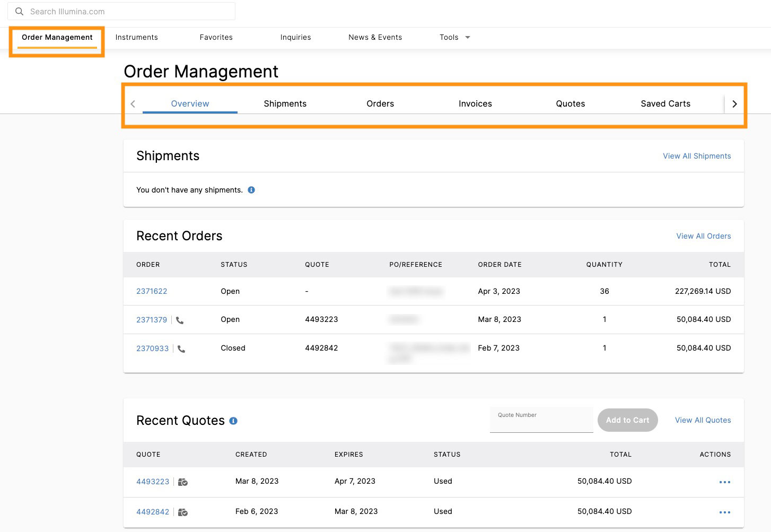The height and width of the screenshot is (532, 771).
Task: Click calendar icon beside quote 4492842
Action: 183,512
